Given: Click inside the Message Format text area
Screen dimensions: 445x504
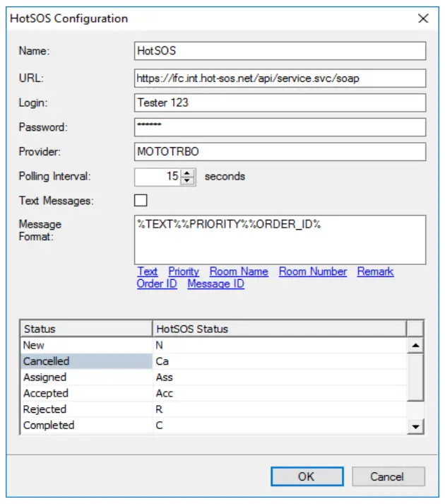Looking at the screenshot, I should tap(280, 240).
